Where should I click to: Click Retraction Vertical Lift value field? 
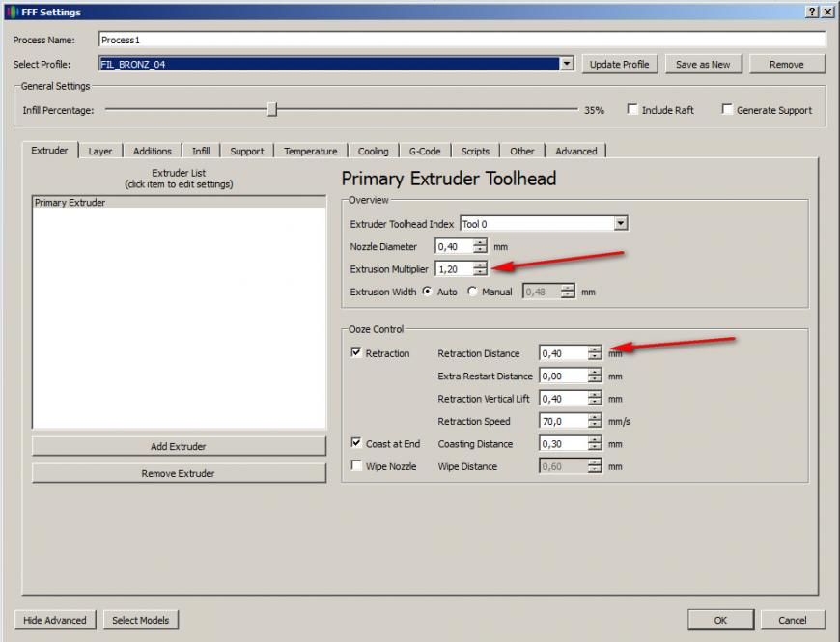point(564,399)
